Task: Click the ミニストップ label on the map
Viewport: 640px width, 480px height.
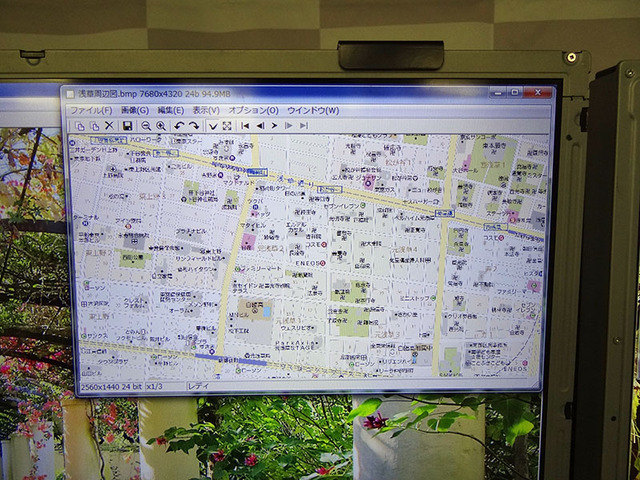Action: pos(415,298)
